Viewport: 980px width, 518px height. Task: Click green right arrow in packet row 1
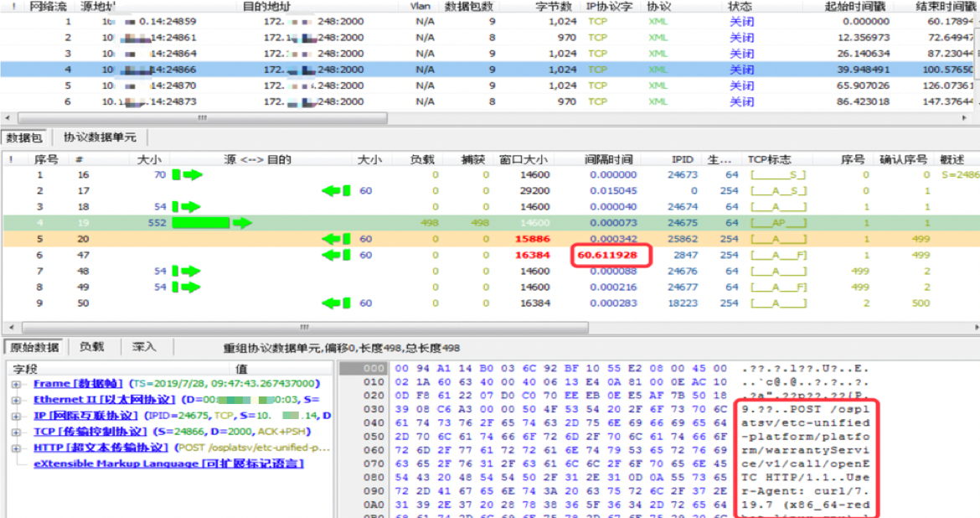point(187,175)
